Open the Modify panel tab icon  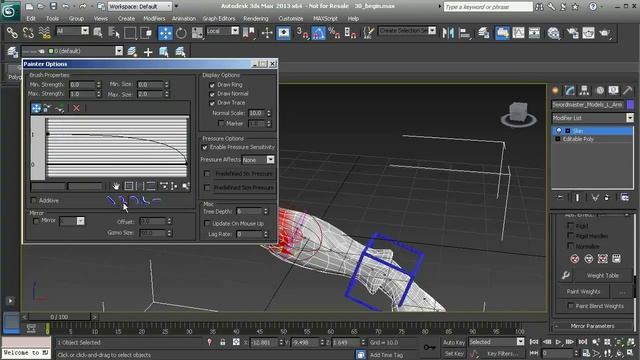coord(570,90)
